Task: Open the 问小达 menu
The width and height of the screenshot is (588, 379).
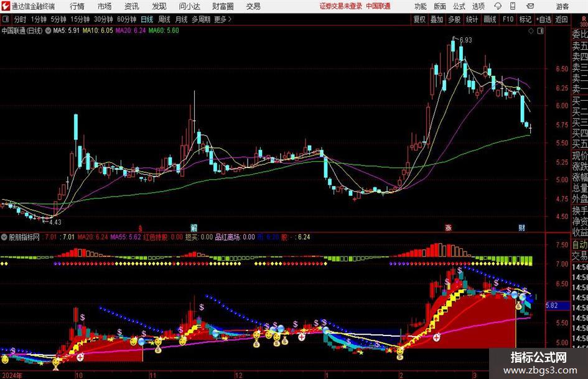Action: pos(189,6)
